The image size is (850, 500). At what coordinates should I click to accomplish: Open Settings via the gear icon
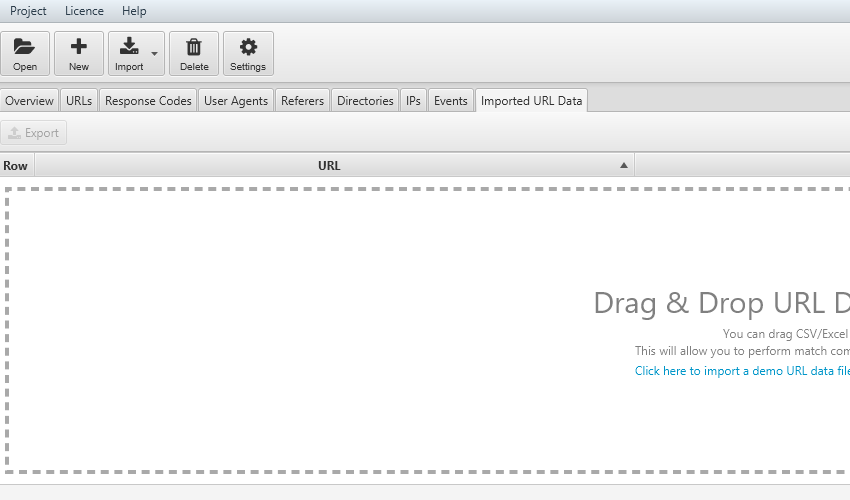pos(248,47)
